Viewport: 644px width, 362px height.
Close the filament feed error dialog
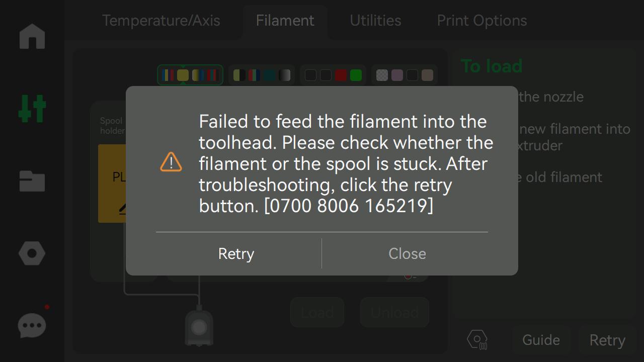(x=407, y=253)
